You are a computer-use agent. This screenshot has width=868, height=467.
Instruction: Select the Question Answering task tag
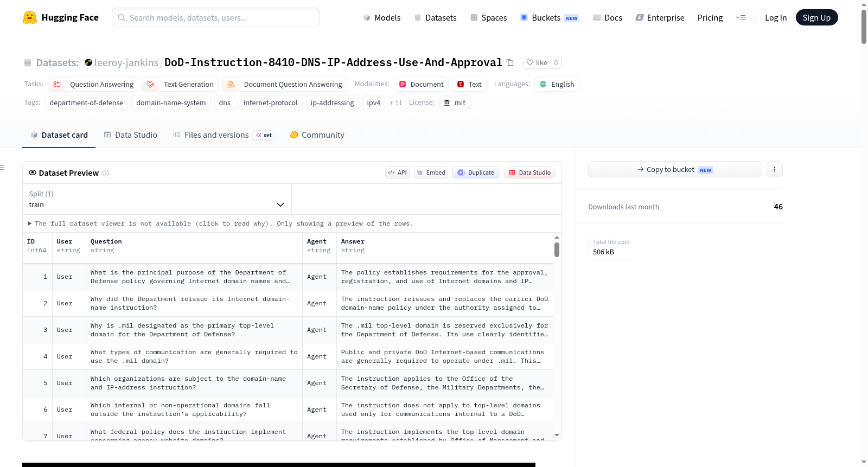click(x=93, y=84)
